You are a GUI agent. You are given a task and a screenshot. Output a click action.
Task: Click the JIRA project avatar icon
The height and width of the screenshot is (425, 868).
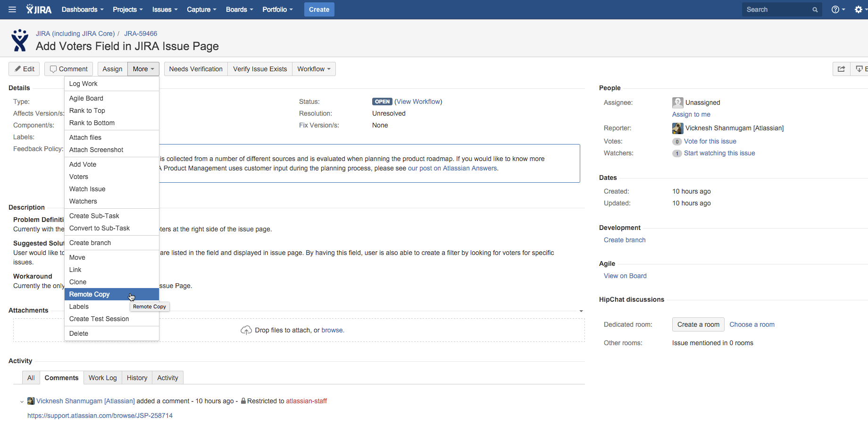click(x=20, y=40)
